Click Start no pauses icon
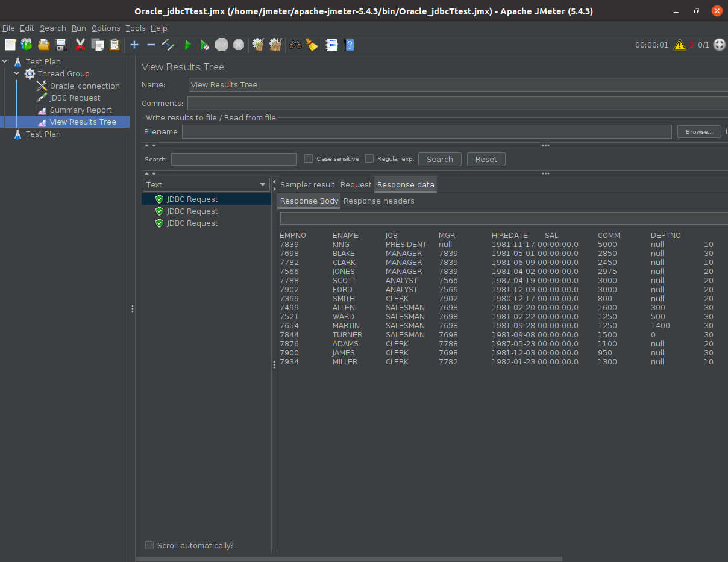 click(205, 45)
